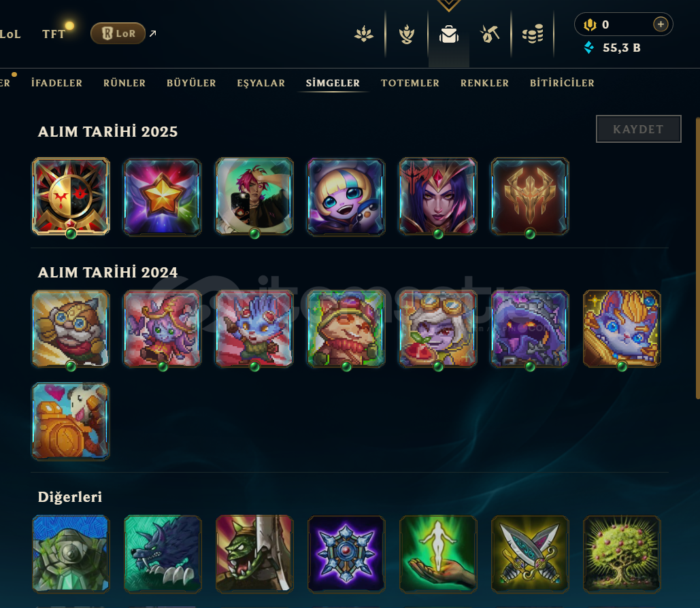Image resolution: width=700 pixels, height=608 pixels.
Task: Click the KAYDET button
Action: 638,129
